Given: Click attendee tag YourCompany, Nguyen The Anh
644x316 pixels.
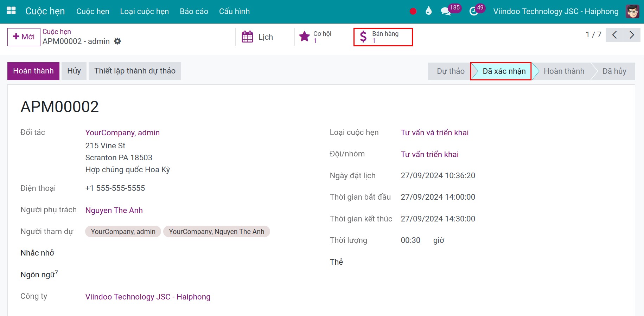Looking at the screenshot, I should [217, 232].
